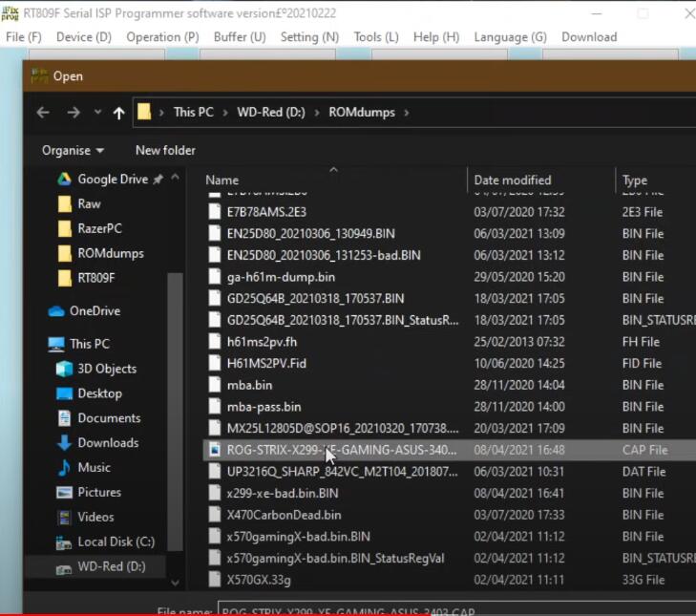Click This PC in the address path

[194, 113]
